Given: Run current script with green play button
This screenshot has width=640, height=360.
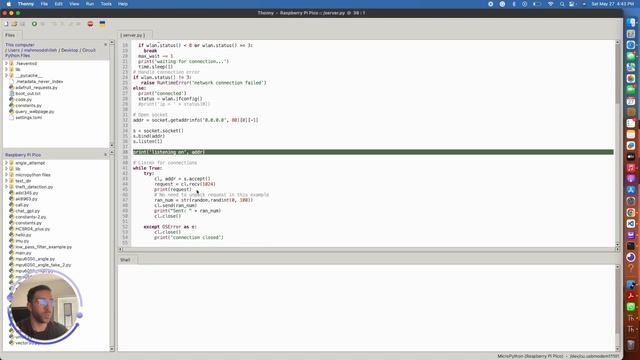Looking at the screenshot, I should point(34,24).
